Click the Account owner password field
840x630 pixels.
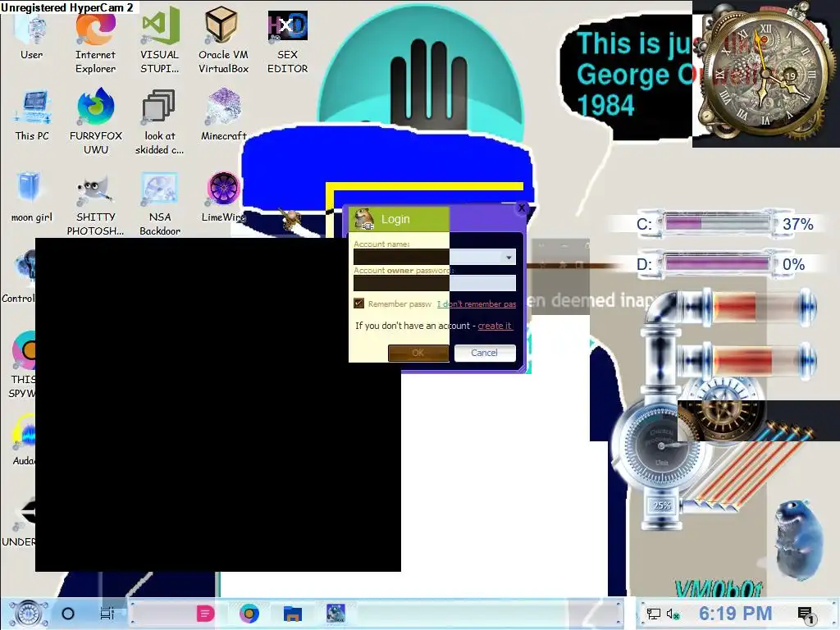click(x=435, y=283)
